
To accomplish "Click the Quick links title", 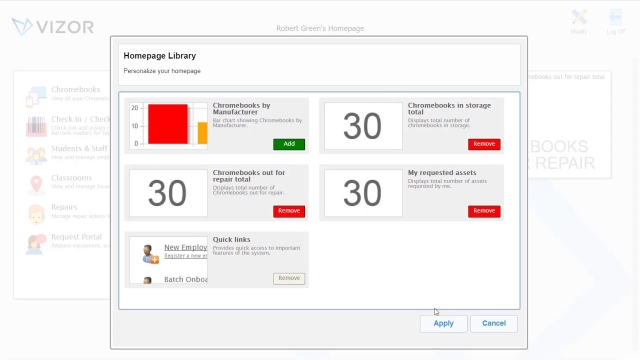I will pyautogui.click(x=231, y=240).
